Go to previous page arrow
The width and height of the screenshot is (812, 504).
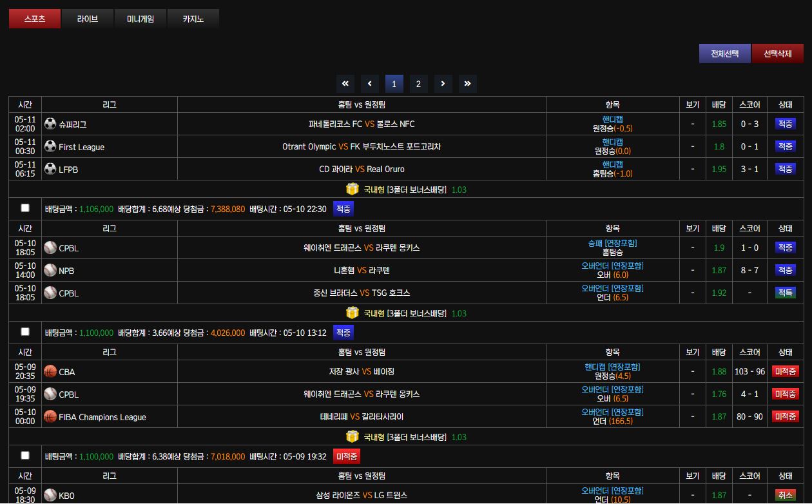click(369, 84)
